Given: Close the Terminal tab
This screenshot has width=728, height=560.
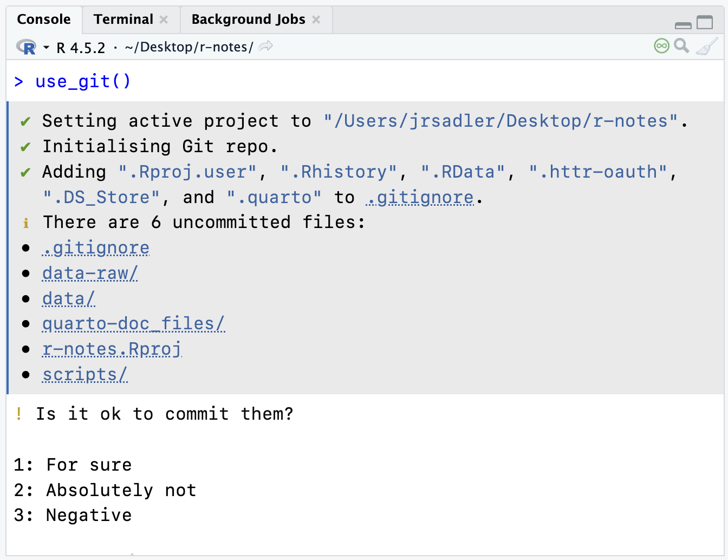Looking at the screenshot, I should click(165, 19).
